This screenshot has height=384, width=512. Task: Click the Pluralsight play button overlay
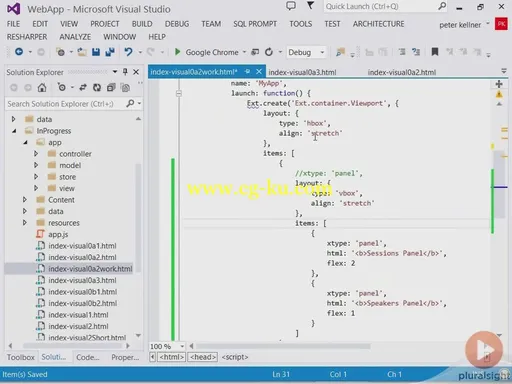[484, 350]
